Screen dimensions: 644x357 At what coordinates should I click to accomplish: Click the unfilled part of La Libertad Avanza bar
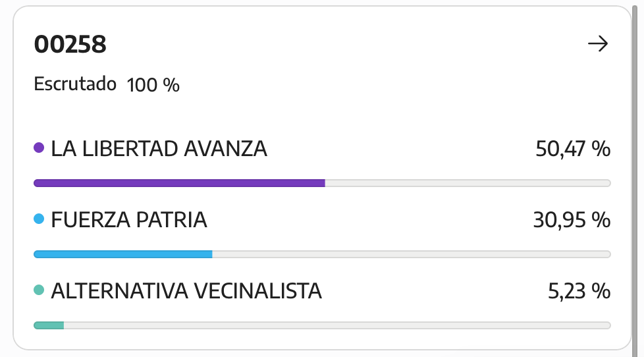(x=468, y=183)
